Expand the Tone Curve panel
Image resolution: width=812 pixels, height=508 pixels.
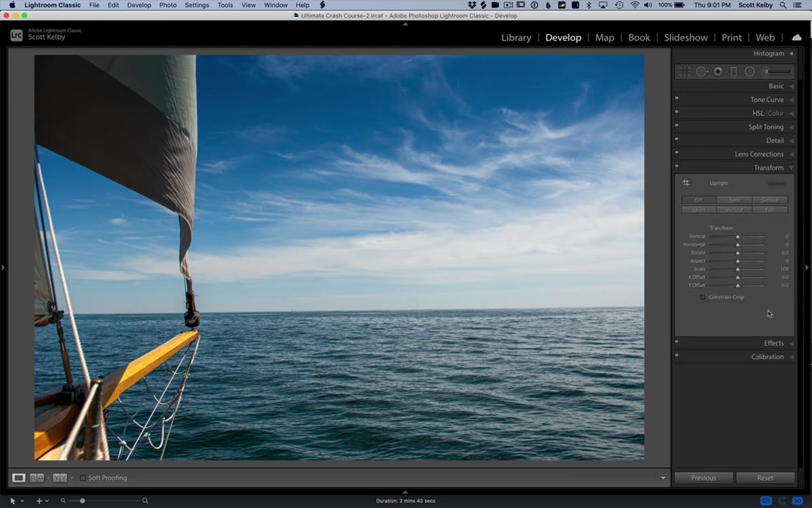[x=791, y=100]
